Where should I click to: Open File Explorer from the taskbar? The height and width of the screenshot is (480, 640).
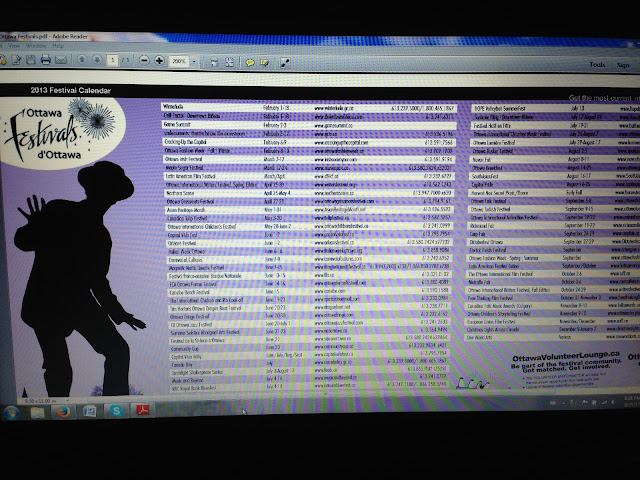(x=38, y=412)
